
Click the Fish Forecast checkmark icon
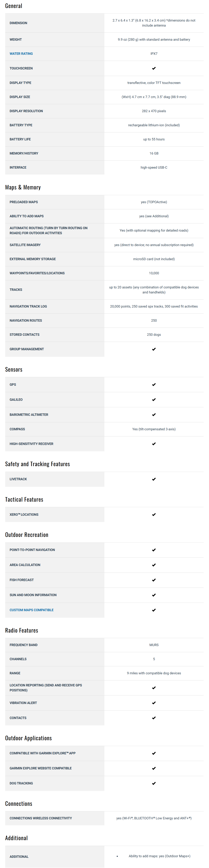[154, 580]
